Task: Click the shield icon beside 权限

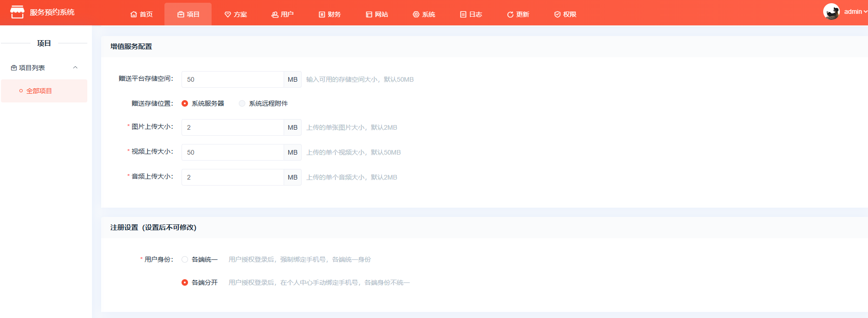Action: point(557,15)
